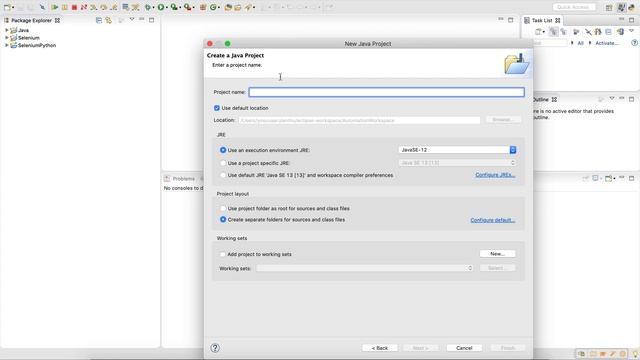Viewport: 640px width, 360px height.
Task: Click the New... working set button
Action: [498, 254]
